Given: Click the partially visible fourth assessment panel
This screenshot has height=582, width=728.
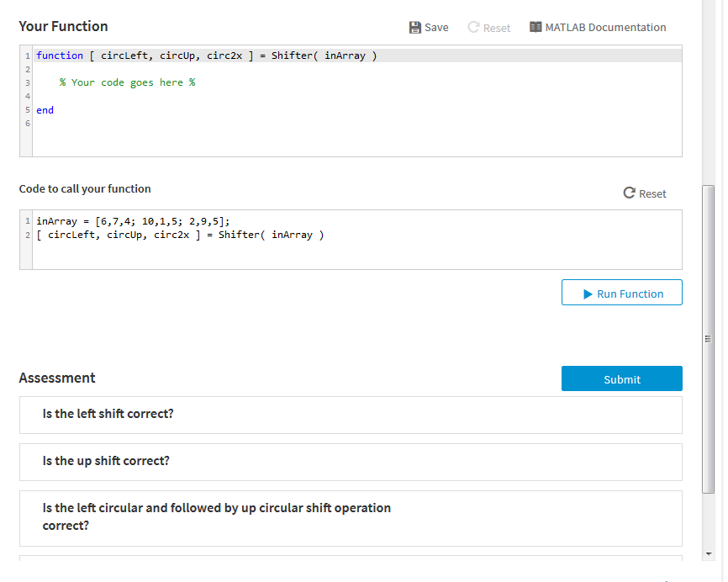Looking at the screenshot, I should (x=350, y=566).
